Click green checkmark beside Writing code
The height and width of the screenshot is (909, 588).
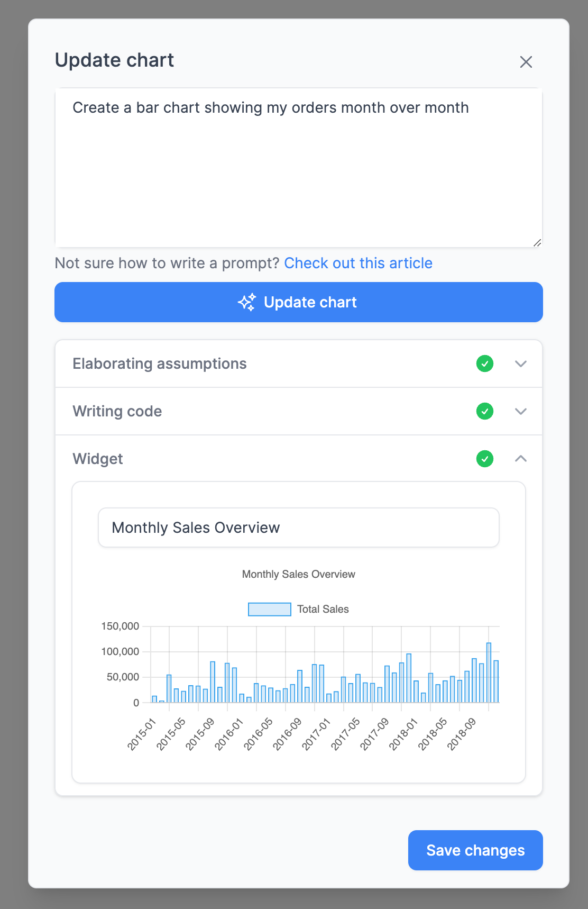click(485, 412)
